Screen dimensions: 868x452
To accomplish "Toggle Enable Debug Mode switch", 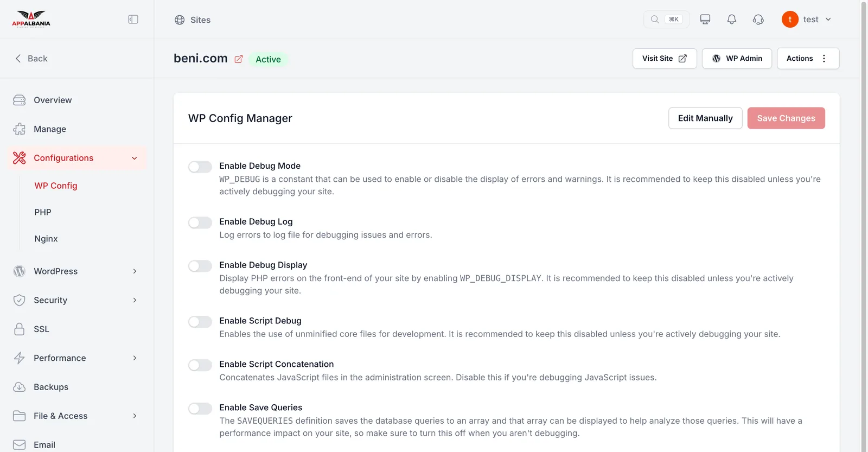I will 200,167.
